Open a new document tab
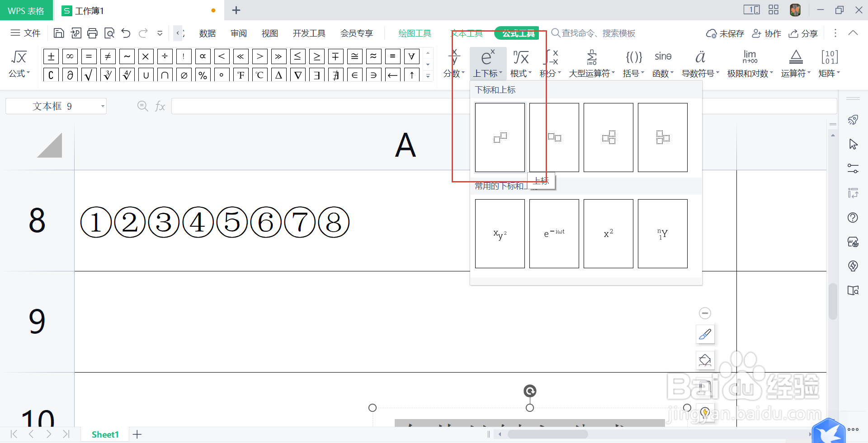868x443 pixels. [236, 10]
